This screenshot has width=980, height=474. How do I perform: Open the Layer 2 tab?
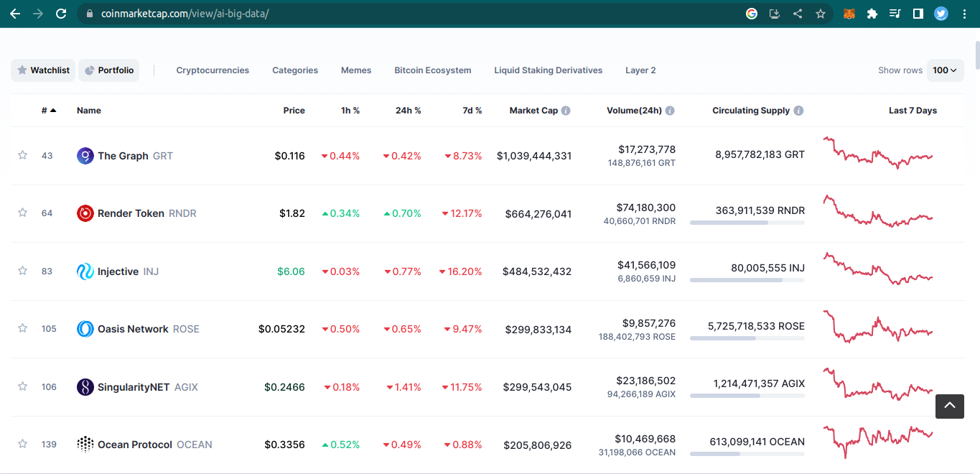(x=640, y=70)
